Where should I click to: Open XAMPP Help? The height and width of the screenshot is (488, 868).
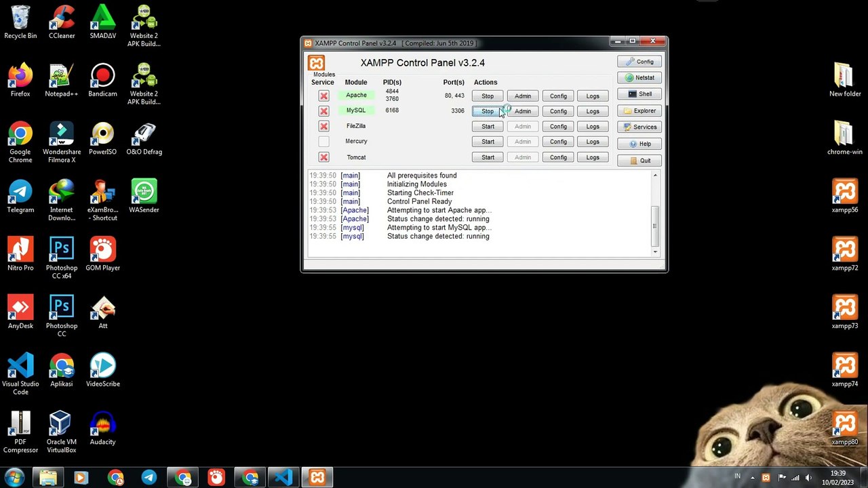639,144
